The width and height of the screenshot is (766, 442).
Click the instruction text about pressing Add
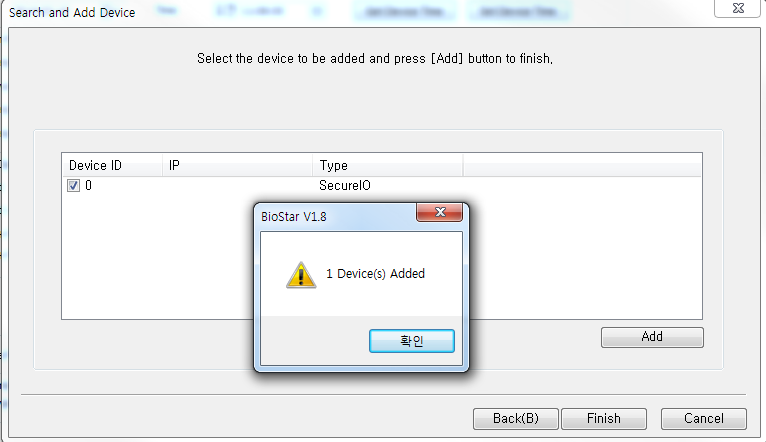(x=375, y=59)
